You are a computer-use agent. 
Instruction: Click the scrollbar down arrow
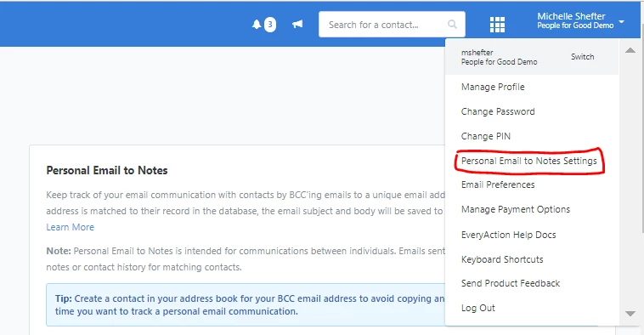pos(630,314)
